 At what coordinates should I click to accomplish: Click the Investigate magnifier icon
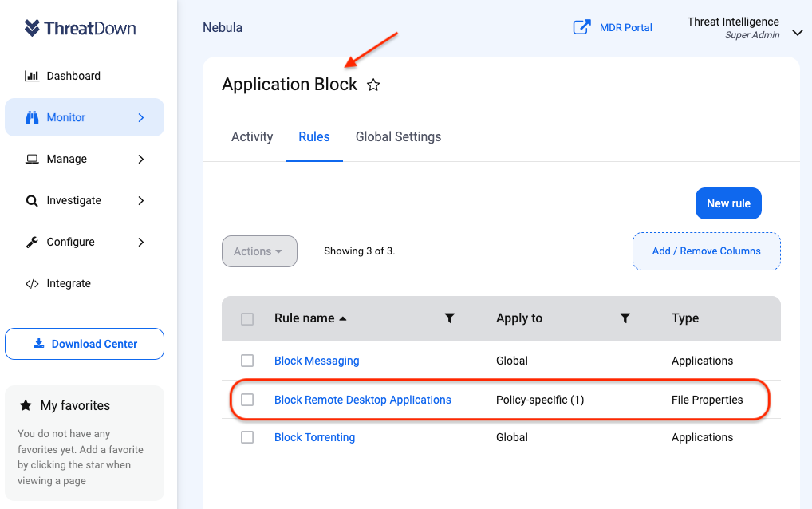pyautogui.click(x=32, y=201)
